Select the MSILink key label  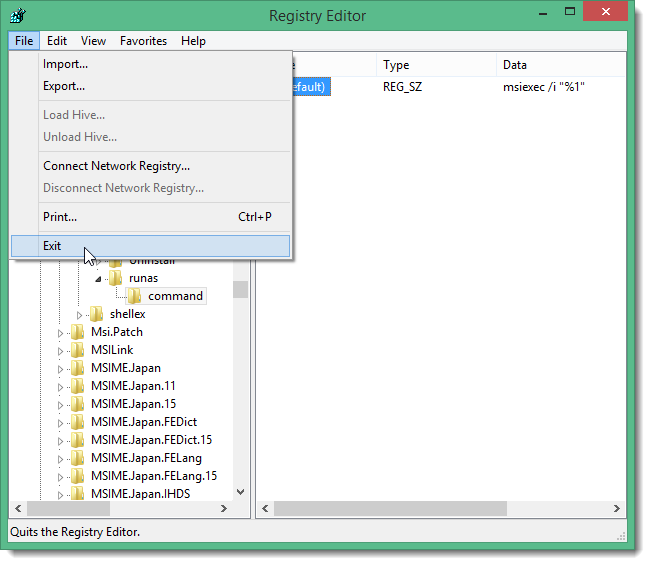pos(112,350)
